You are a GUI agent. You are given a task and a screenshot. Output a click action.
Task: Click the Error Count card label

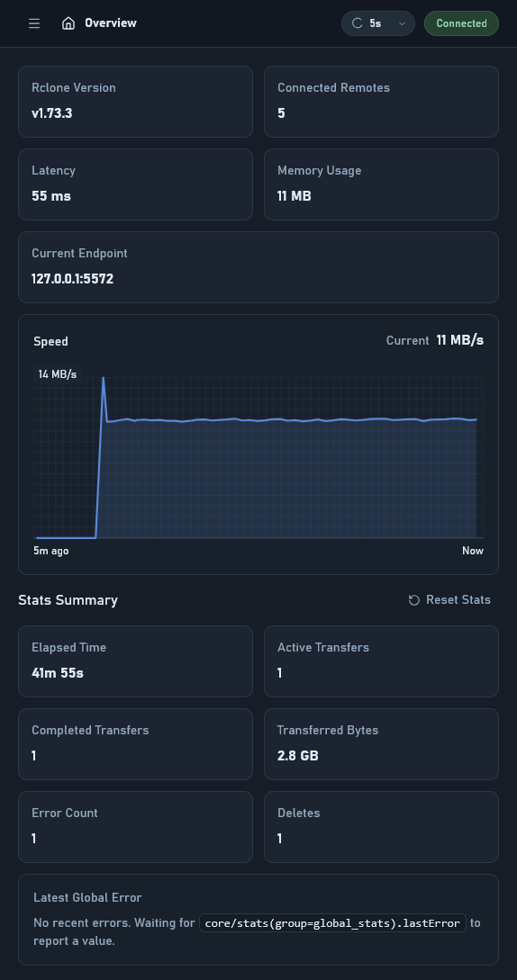coord(65,814)
